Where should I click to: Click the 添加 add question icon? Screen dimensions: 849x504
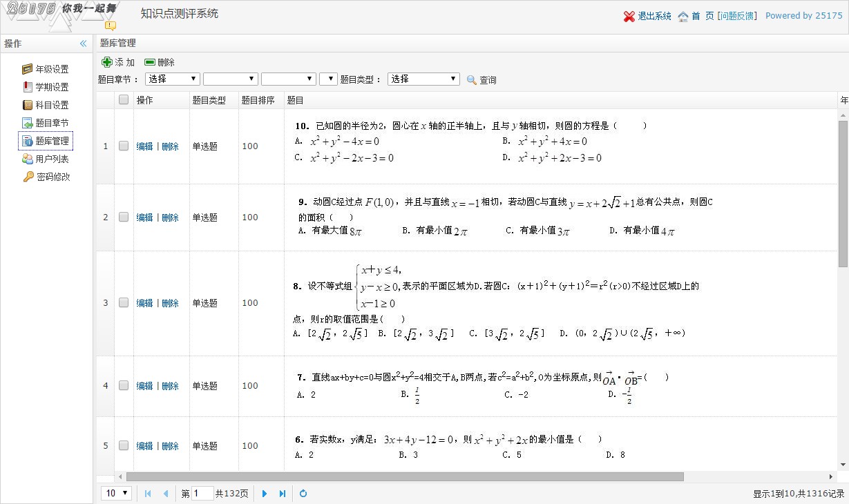(x=107, y=61)
